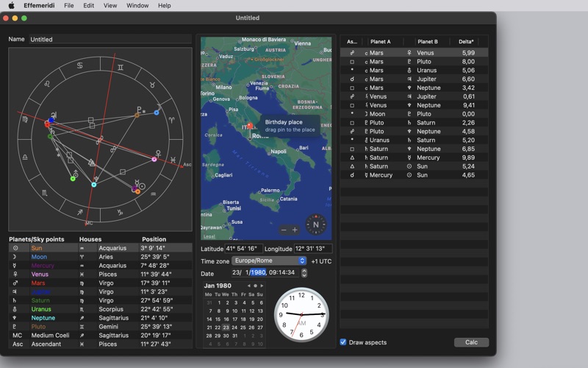Click the Pluto symbol in planets table
The width and height of the screenshot is (588, 368).
15,327
